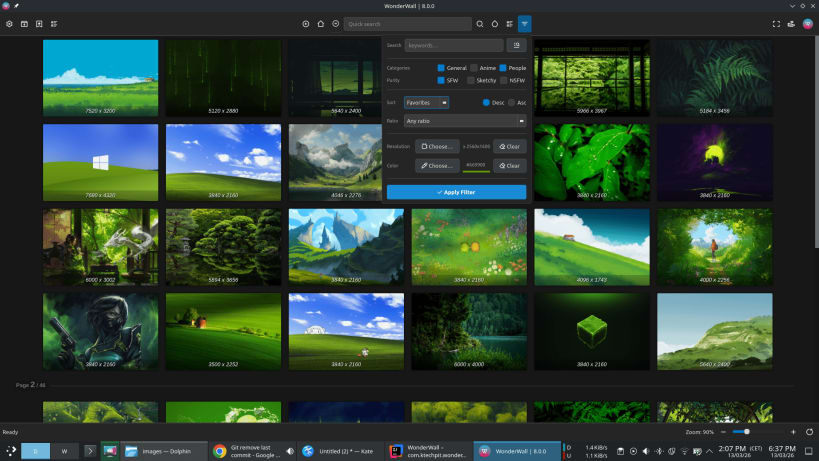Click the magnifier search icon after Quick search
819x461 pixels.
[x=480, y=24]
